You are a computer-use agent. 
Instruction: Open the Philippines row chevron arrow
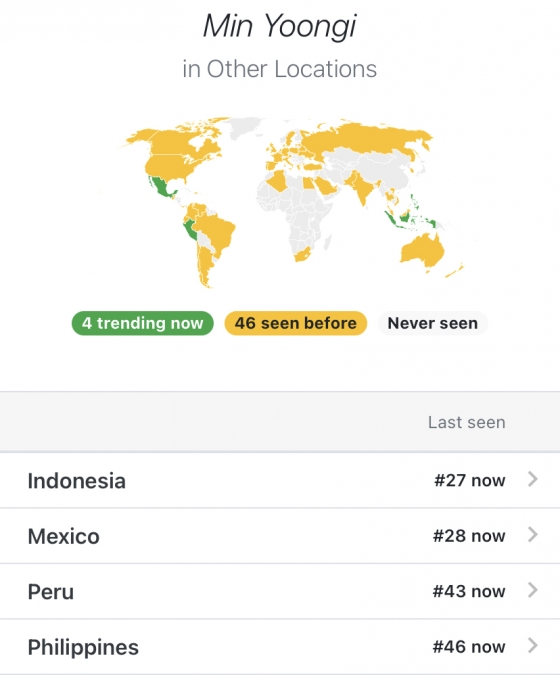[x=533, y=646]
